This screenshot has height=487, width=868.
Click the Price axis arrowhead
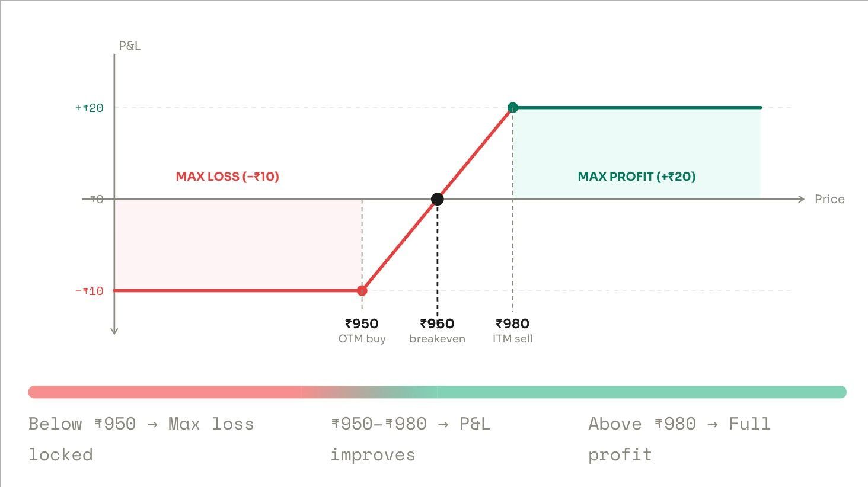pos(801,199)
